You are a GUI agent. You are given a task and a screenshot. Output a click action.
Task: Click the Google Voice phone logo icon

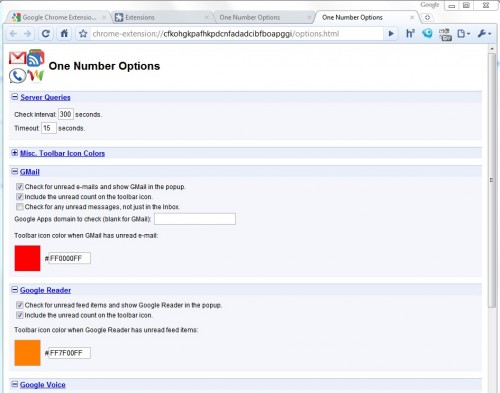click(x=17, y=76)
